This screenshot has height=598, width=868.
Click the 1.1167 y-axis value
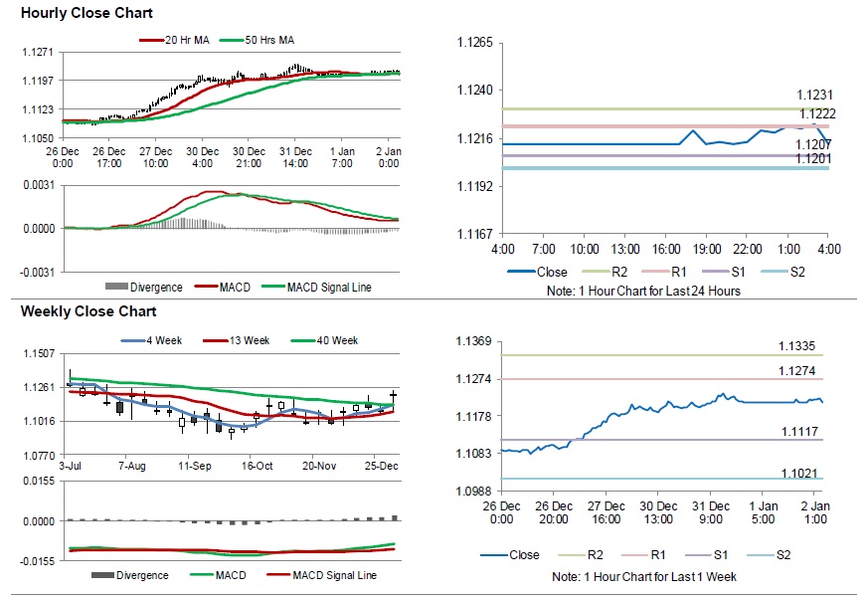point(474,235)
